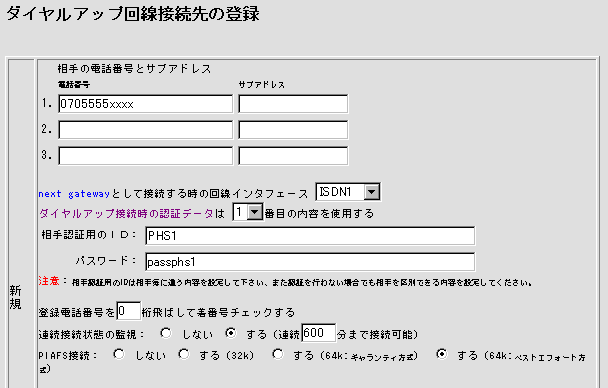Image resolution: width=608 pixels, height=388 pixels.
Task: Click the パスワード field containing passphs1
Action: click(x=310, y=262)
